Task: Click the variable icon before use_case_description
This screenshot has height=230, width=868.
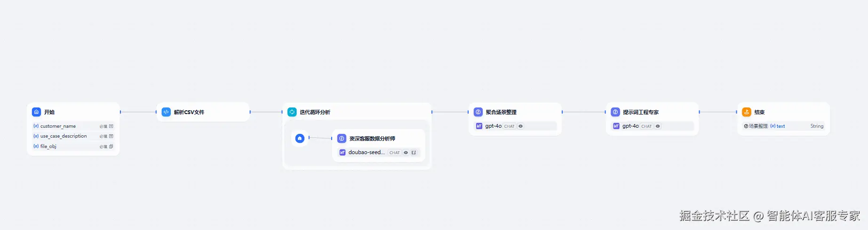Action: pos(36,136)
